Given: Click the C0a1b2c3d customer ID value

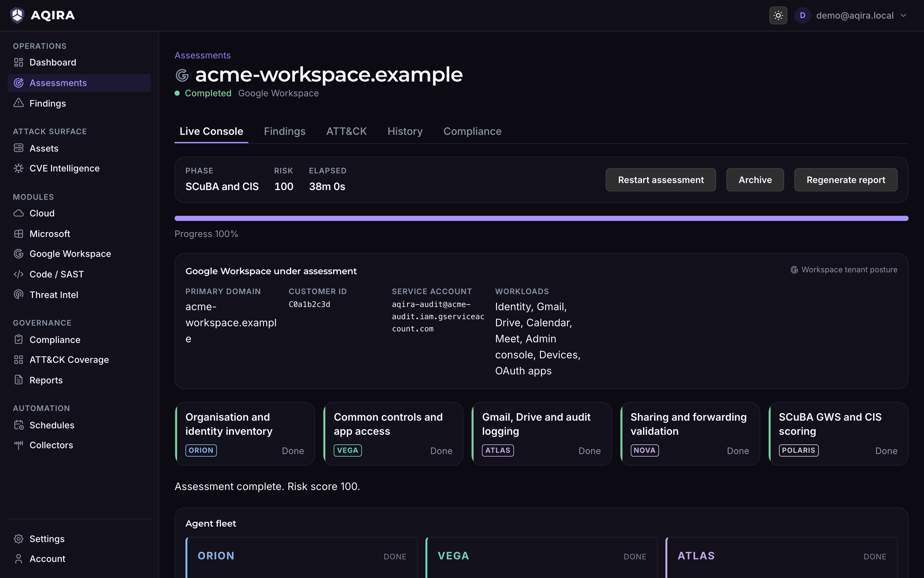Looking at the screenshot, I should click(x=309, y=304).
